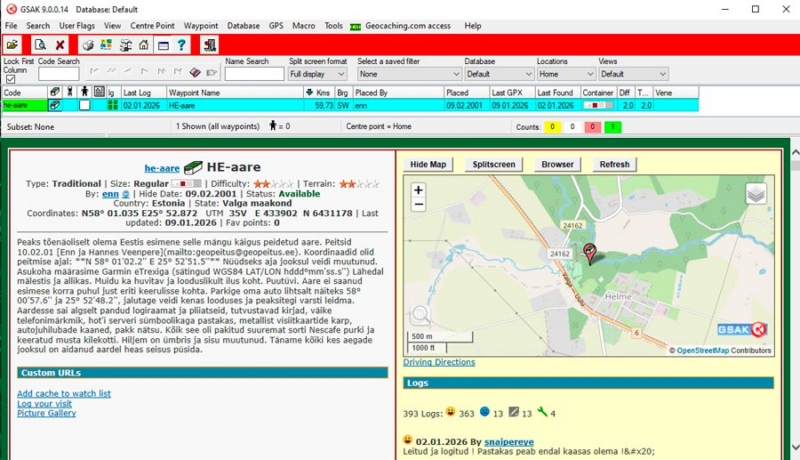Expand the saved filter dropdown
The image size is (800, 460).
(409, 74)
